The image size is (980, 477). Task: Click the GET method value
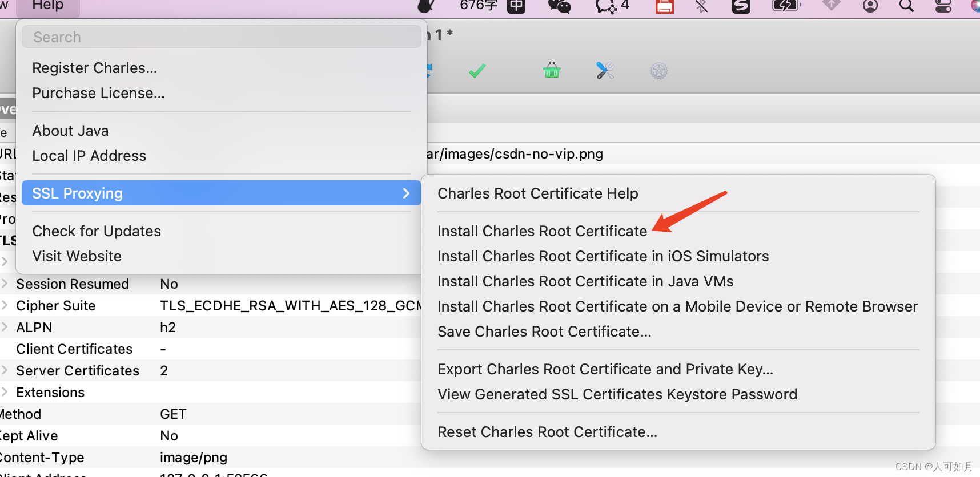(173, 414)
